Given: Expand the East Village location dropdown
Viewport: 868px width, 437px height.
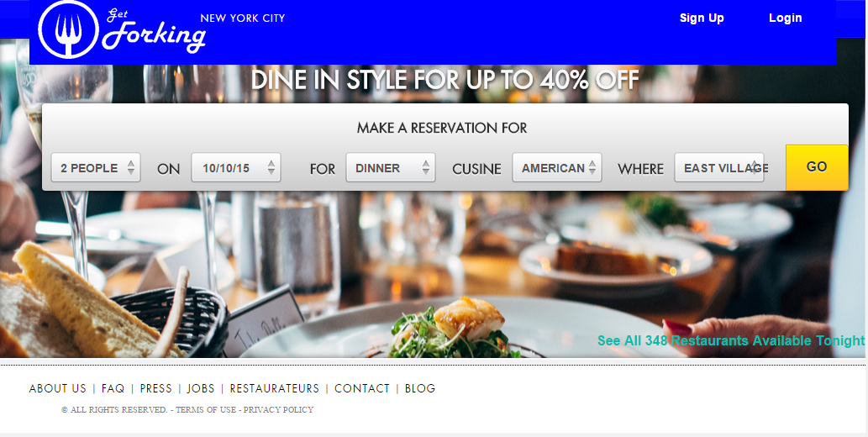Looking at the screenshot, I should 719,167.
